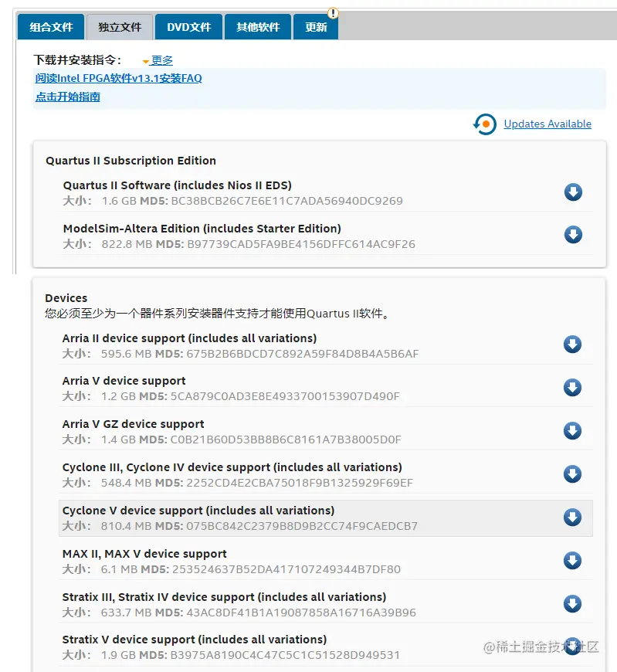Image resolution: width=617 pixels, height=672 pixels.
Task: Click Stratix III, Stratix IV device support title
Action: (224, 597)
